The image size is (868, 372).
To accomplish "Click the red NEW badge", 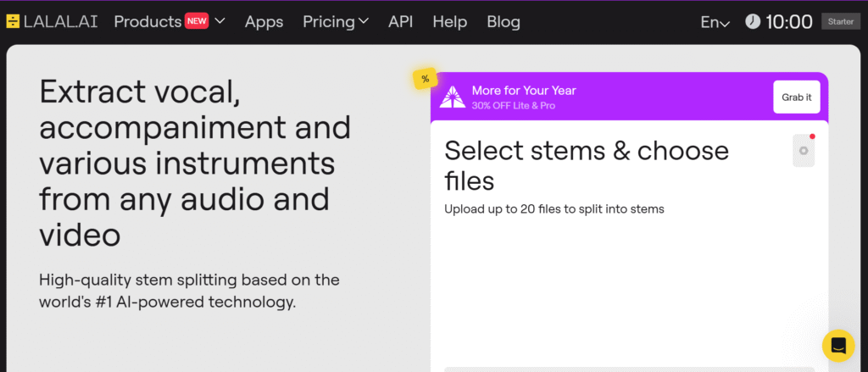I will 197,21.
